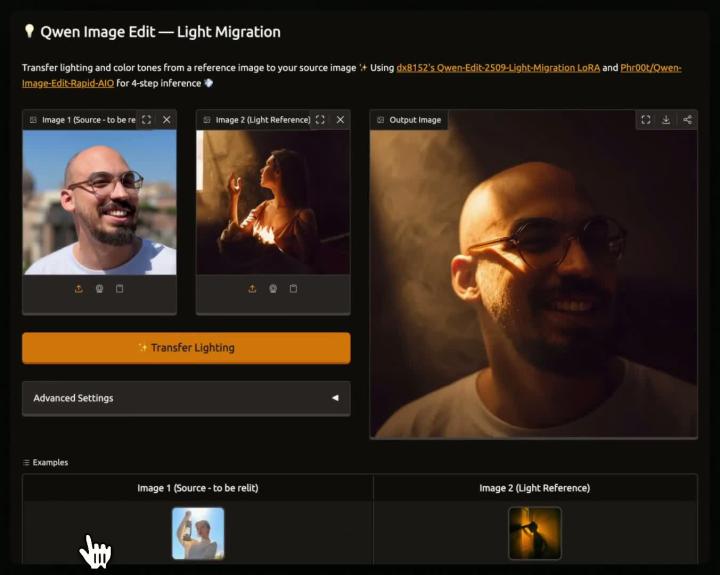Select the example light reference thumbnail
Viewport: 720px width, 575px height.
(535, 533)
